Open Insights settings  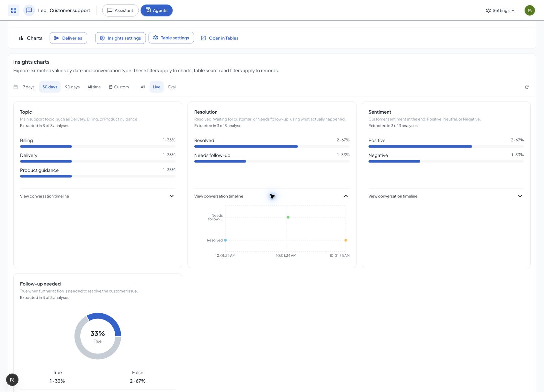[120, 38]
